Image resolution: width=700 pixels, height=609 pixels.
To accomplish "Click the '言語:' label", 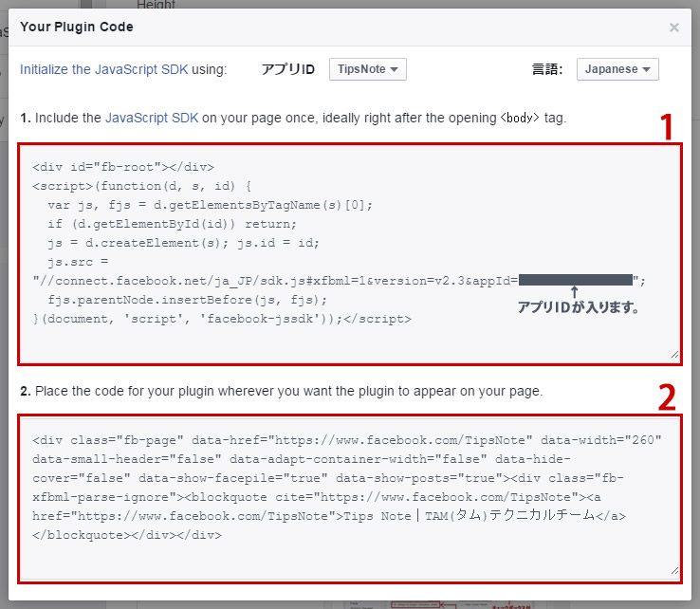I will pos(547,69).
